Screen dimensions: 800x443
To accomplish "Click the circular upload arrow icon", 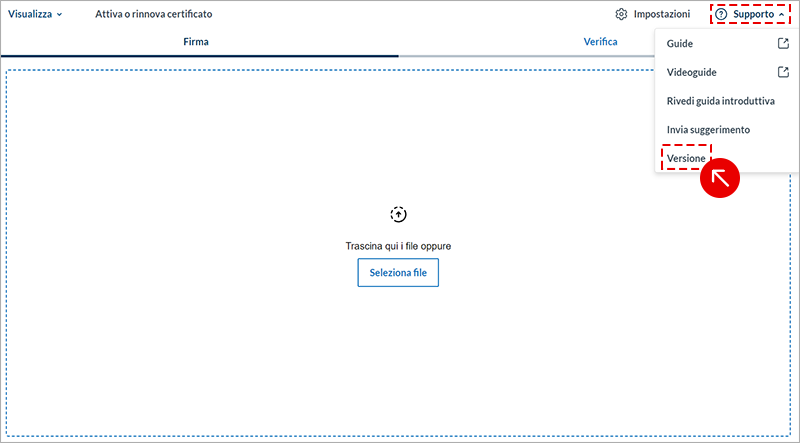I will pos(398,214).
